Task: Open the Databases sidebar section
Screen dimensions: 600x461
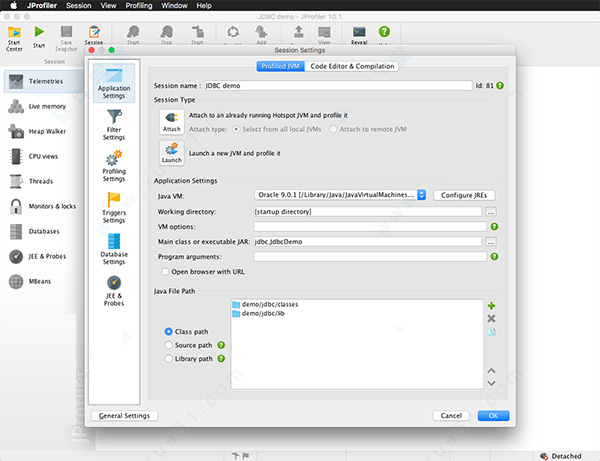Action: click(x=44, y=231)
